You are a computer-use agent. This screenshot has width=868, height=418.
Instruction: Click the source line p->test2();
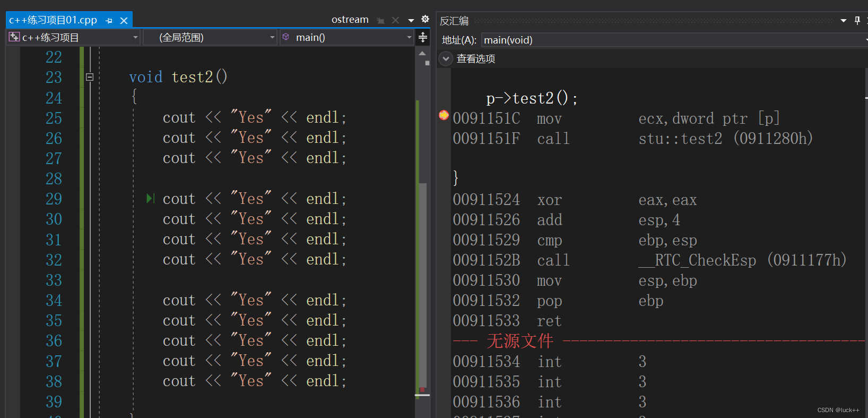pyautogui.click(x=532, y=98)
